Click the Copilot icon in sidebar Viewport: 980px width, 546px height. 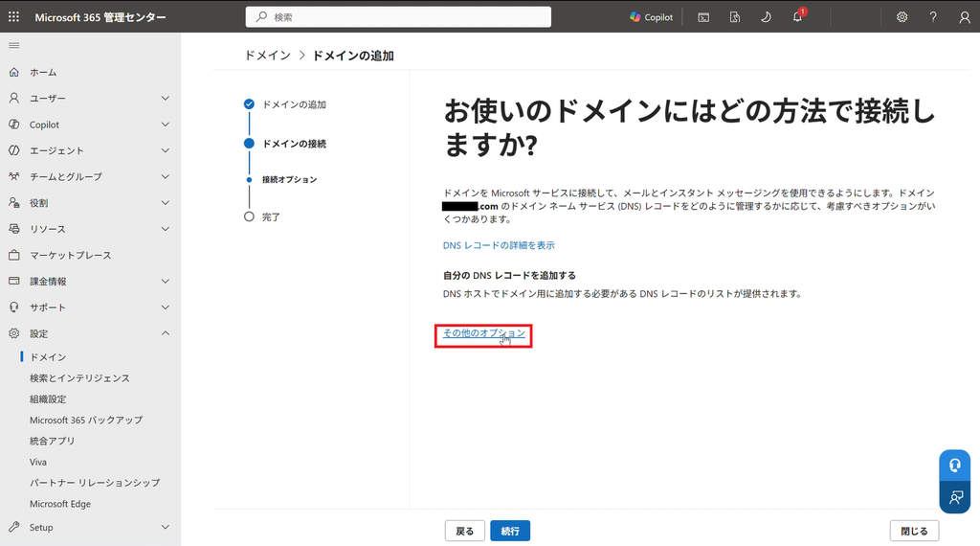pos(13,125)
